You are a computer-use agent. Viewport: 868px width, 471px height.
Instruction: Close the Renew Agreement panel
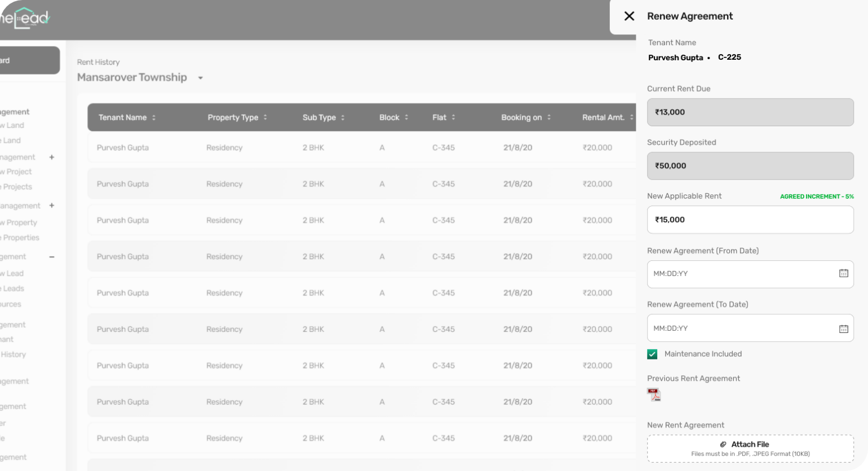coord(629,16)
